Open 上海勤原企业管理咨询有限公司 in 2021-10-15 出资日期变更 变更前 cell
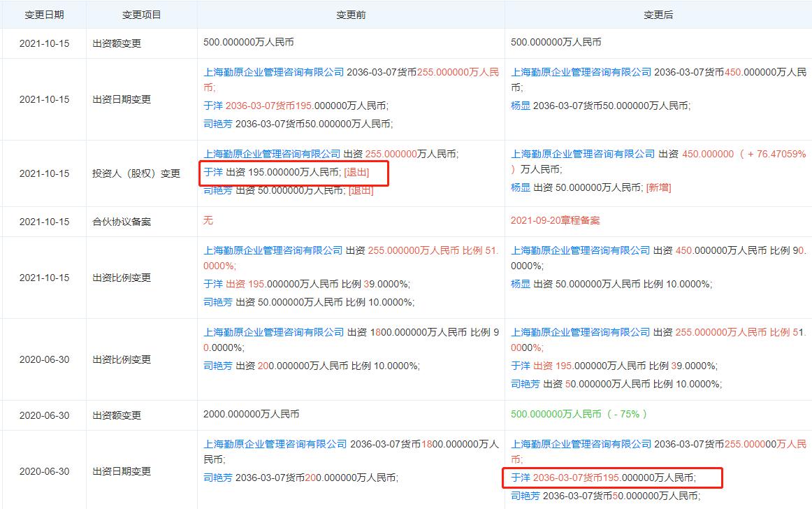This screenshot has width=812, height=509. tap(273, 72)
